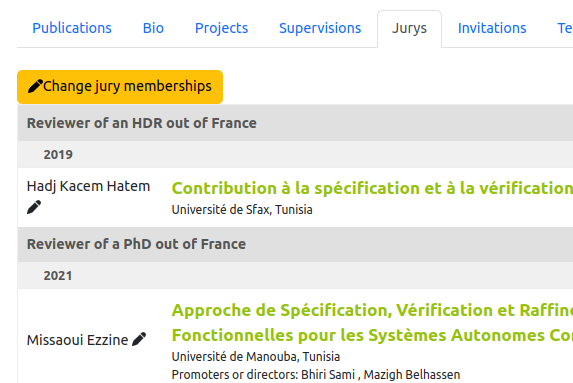573x383 pixels.
Task: Click the 2019 year row
Action: click(x=295, y=155)
